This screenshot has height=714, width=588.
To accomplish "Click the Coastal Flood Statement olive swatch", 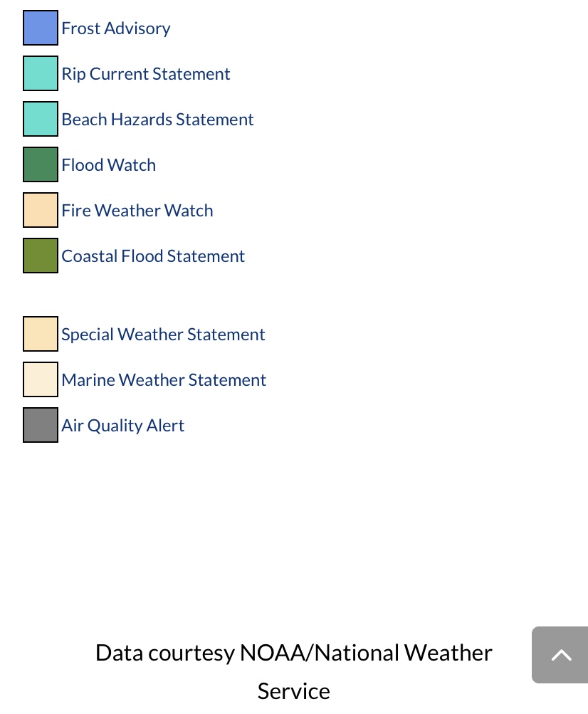I will [41, 256].
